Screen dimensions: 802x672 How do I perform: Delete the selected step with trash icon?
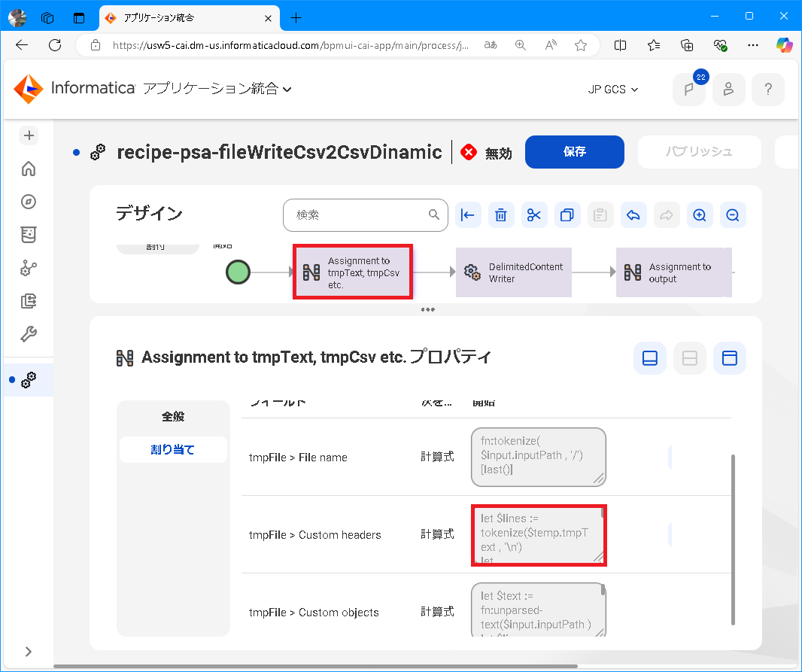pyautogui.click(x=501, y=215)
